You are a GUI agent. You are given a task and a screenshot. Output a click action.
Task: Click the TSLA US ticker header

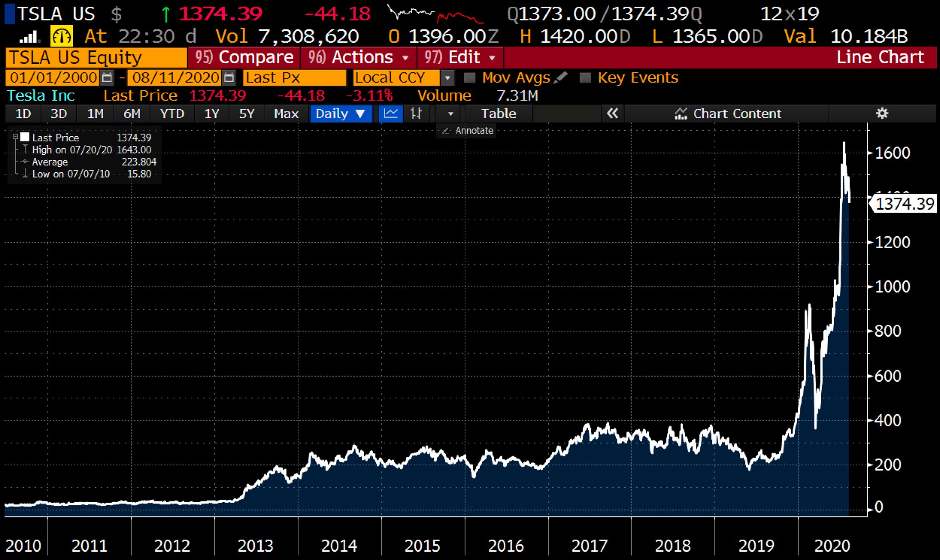[x=56, y=14]
